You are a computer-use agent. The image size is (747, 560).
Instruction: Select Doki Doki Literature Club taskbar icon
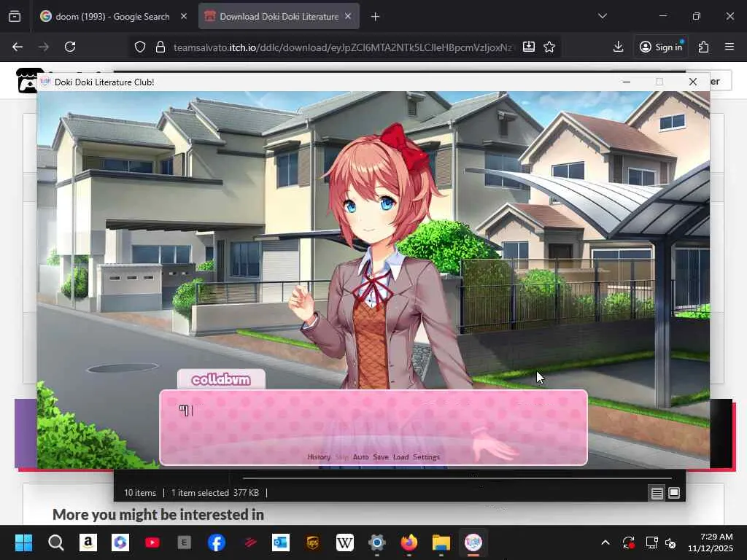tap(473, 542)
